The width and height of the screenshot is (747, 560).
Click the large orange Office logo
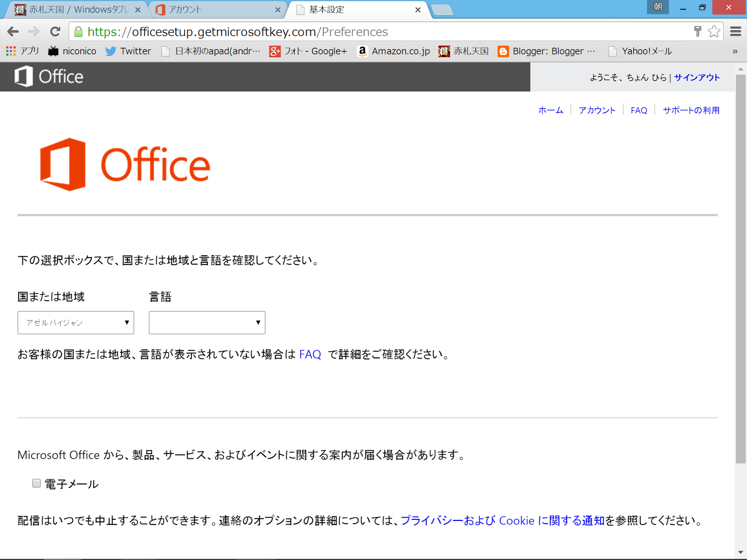point(125,164)
